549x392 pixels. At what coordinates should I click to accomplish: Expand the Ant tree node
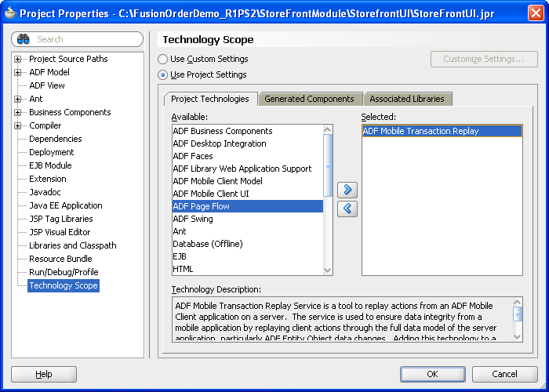[x=17, y=99]
